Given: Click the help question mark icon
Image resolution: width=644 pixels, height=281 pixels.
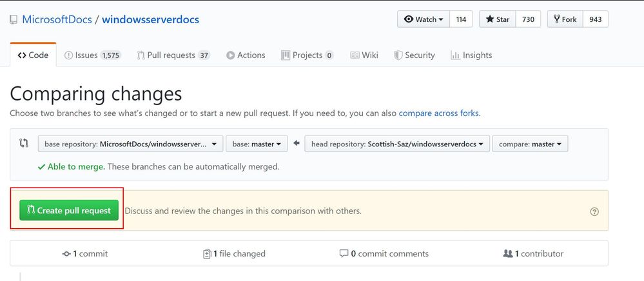Looking at the screenshot, I should pos(594,211).
